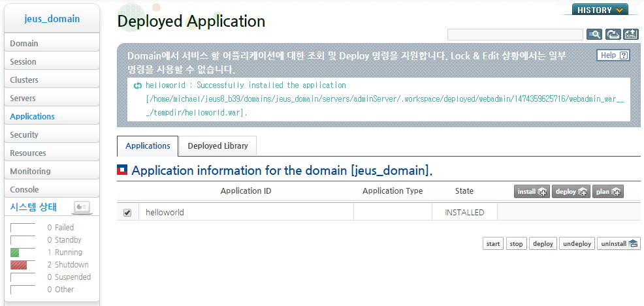The height and width of the screenshot is (306, 644).
Task: Click the uninstall button
Action: point(619,243)
